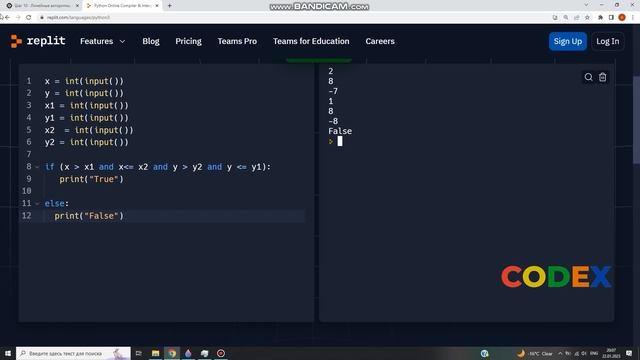Click the page vertical scrollbar
The width and height of the screenshot is (640, 360).
point(636,119)
